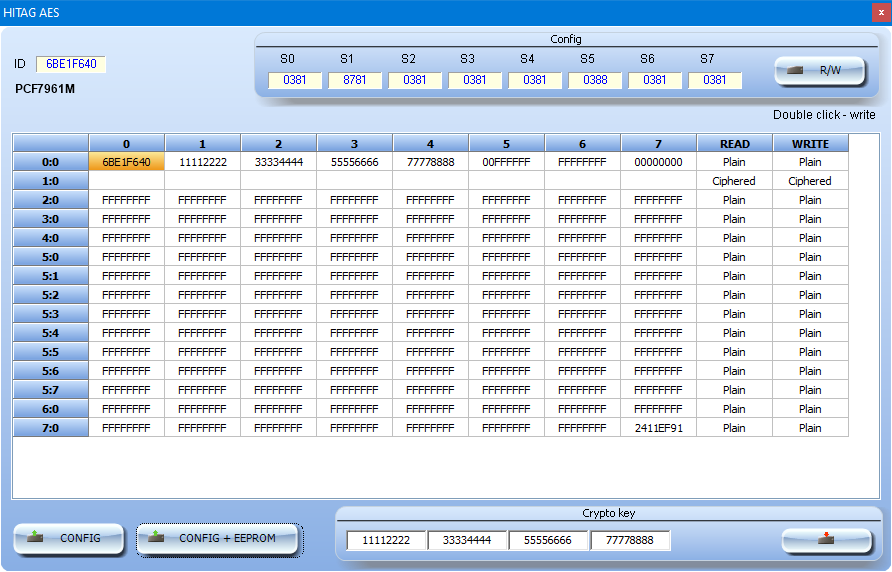
Task: Select row header 5:6
Action: point(51,371)
